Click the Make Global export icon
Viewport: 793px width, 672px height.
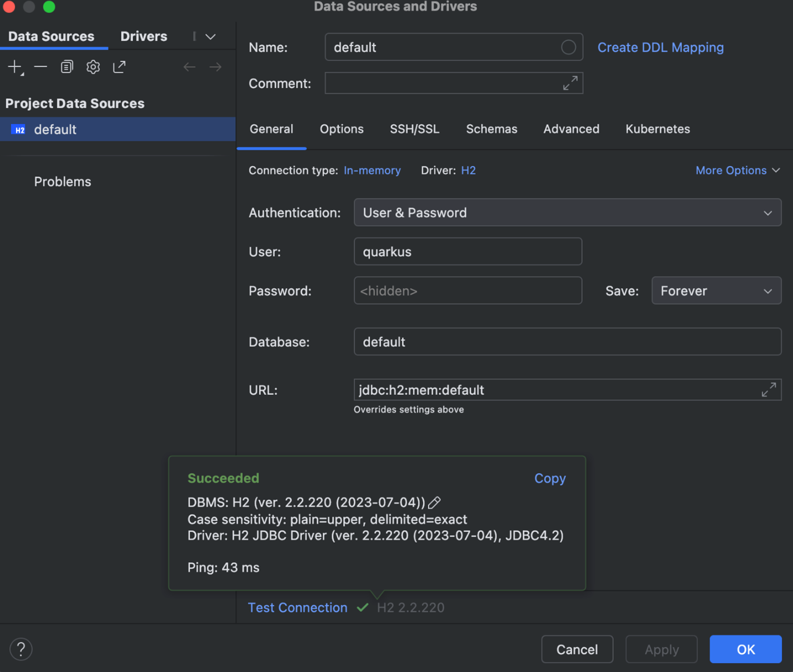119,67
